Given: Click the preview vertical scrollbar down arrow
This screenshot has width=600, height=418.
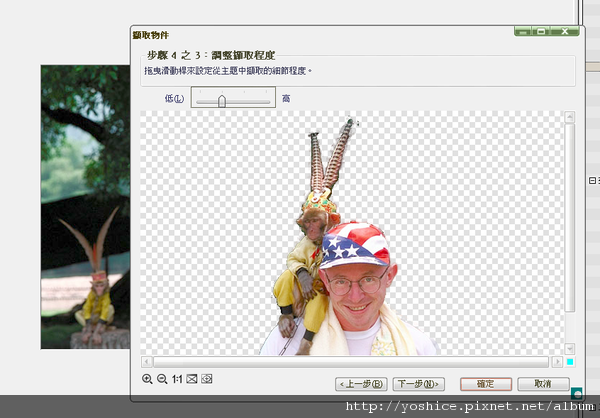Looking at the screenshot, I should click(570, 349).
